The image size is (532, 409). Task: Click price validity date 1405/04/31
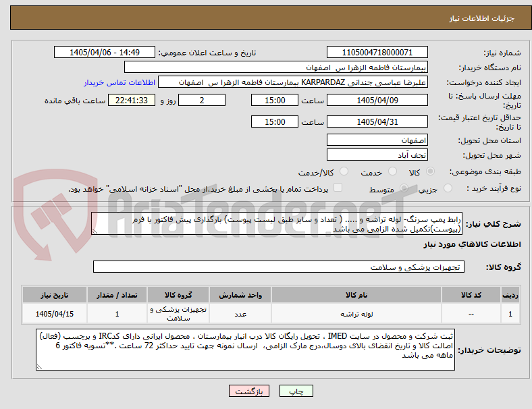click(377, 121)
